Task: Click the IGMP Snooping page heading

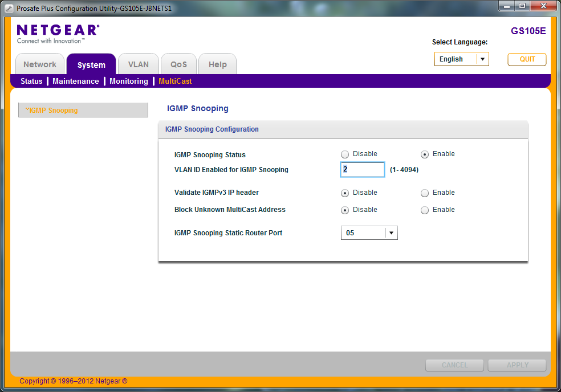Action: (197, 108)
